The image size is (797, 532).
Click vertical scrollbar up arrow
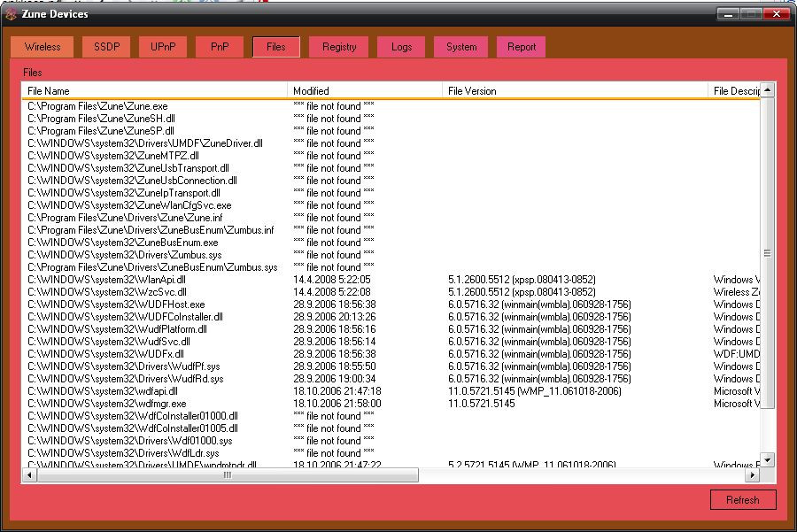click(768, 90)
